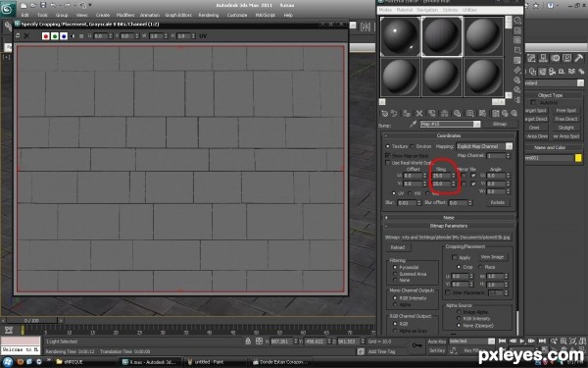Click Make Material Copy icon
Screen dimensions: 588x368
pyautogui.click(x=432, y=113)
